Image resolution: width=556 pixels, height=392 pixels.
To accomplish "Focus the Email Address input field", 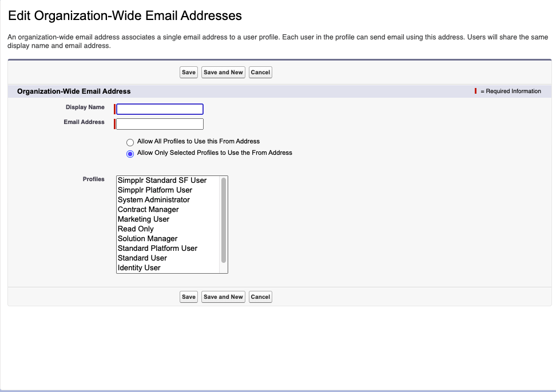I will (160, 124).
